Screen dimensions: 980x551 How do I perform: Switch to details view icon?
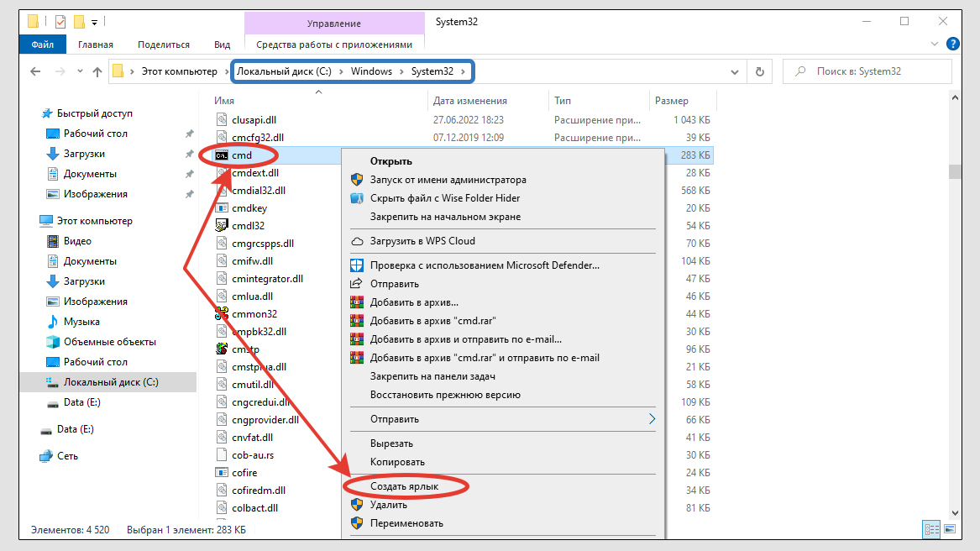pos(930,530)
